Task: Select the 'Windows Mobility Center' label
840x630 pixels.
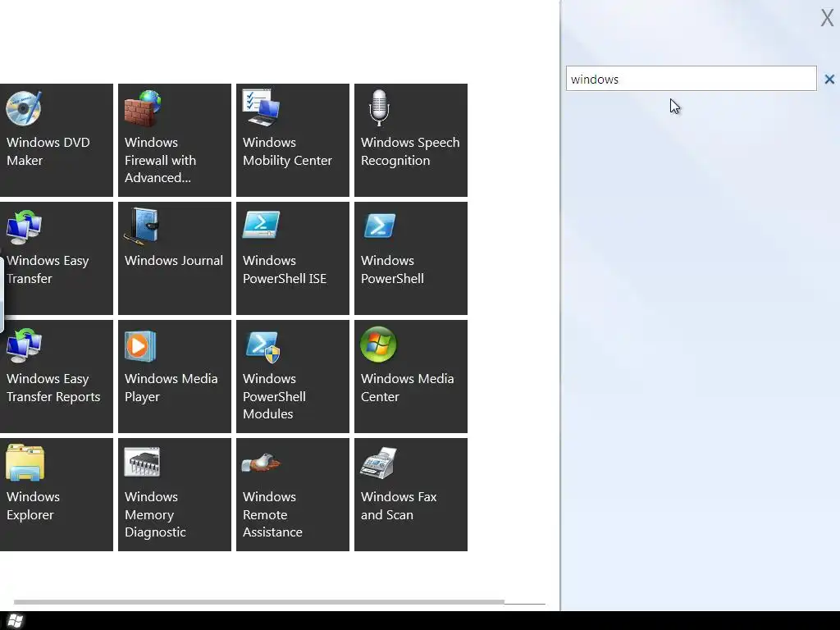Action: (287, 151)
